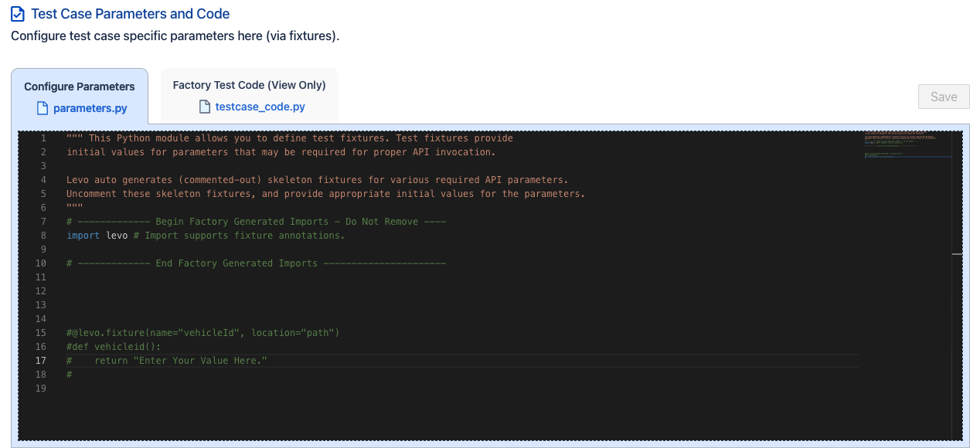
Task: Select line number 19 in the gutter
Action: [41, 389]
